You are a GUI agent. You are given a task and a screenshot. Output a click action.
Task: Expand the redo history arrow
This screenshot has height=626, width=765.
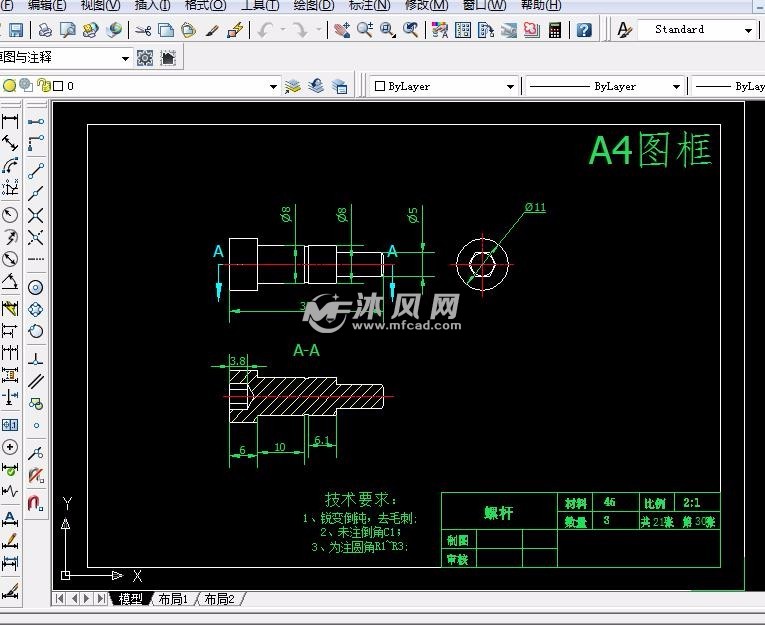pos(319,30)
